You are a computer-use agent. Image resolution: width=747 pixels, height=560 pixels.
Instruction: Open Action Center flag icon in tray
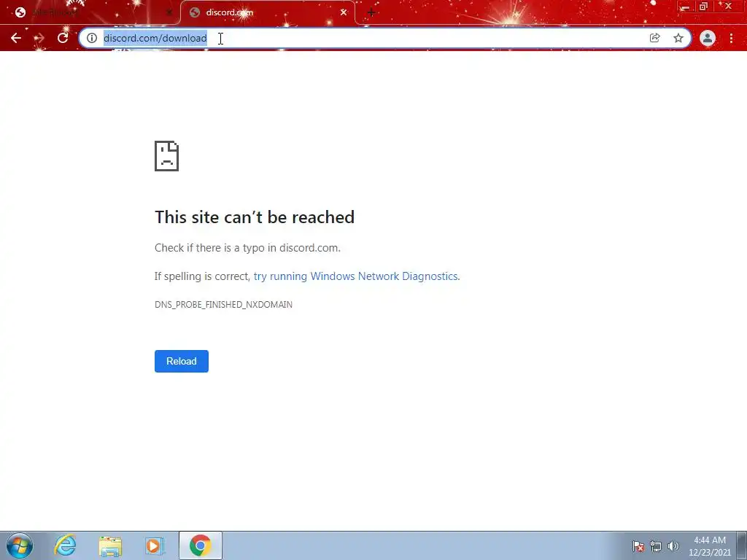(638, 546)
